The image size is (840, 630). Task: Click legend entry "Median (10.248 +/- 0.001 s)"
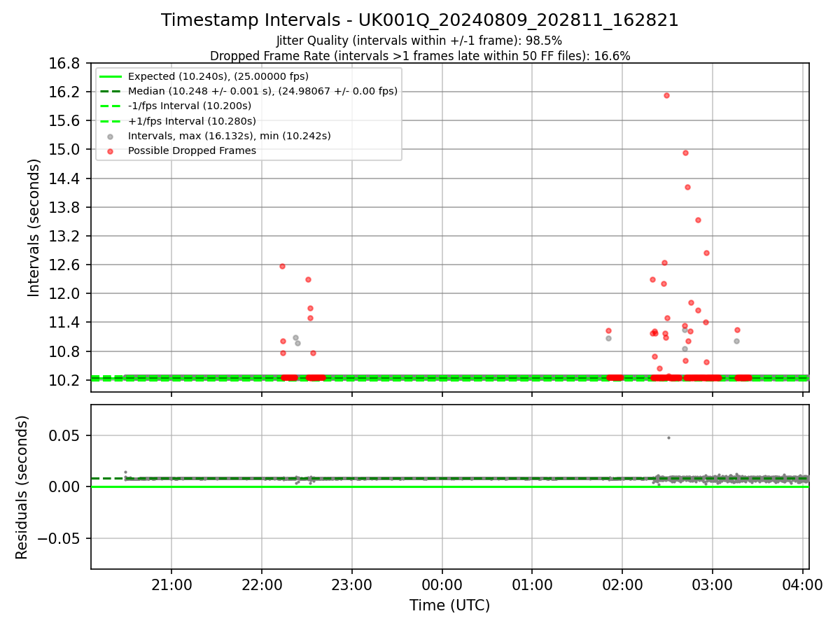point(262,91)
